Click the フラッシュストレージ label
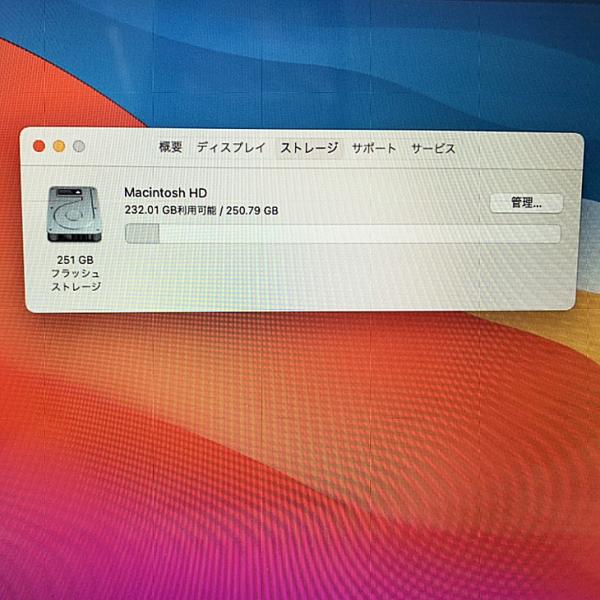 click(76, 280)
